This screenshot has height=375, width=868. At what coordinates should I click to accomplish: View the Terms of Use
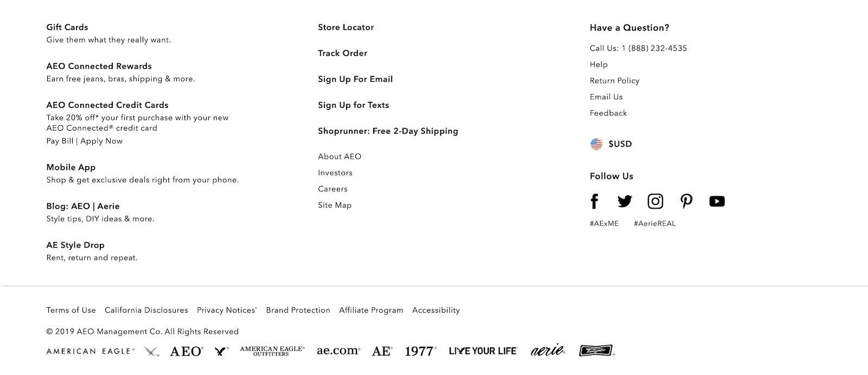71,311
